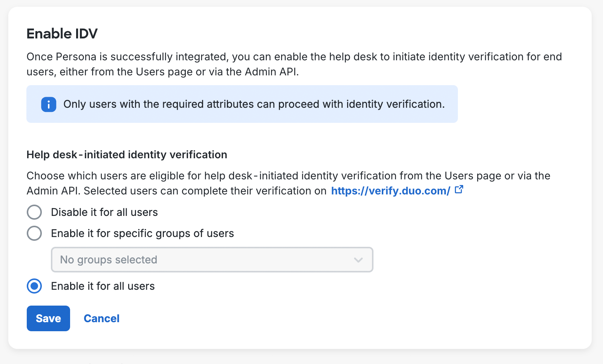The image size is (603, 364).
Task: Click the external link icon beside verify.duo.com
Action: tap(459, 190)
